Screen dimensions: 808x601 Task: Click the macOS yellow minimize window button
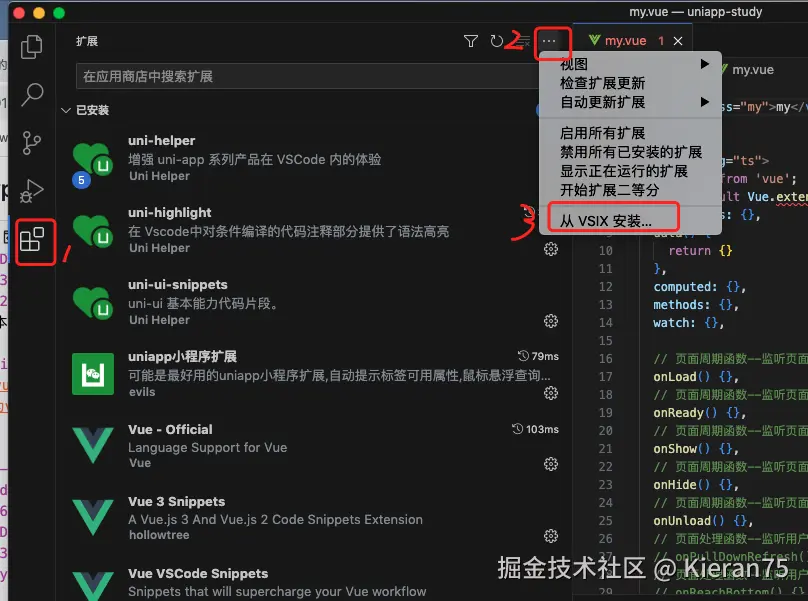click(39, 12)
